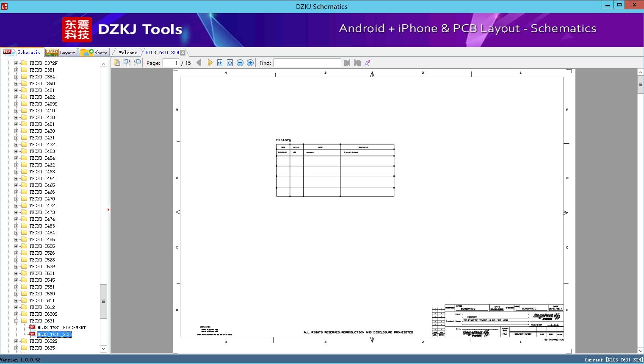Image resolution: width=644 pixels, height=364 pixels.
Task: Select TECNO T453 folder
Action: [x=42, y=151]
